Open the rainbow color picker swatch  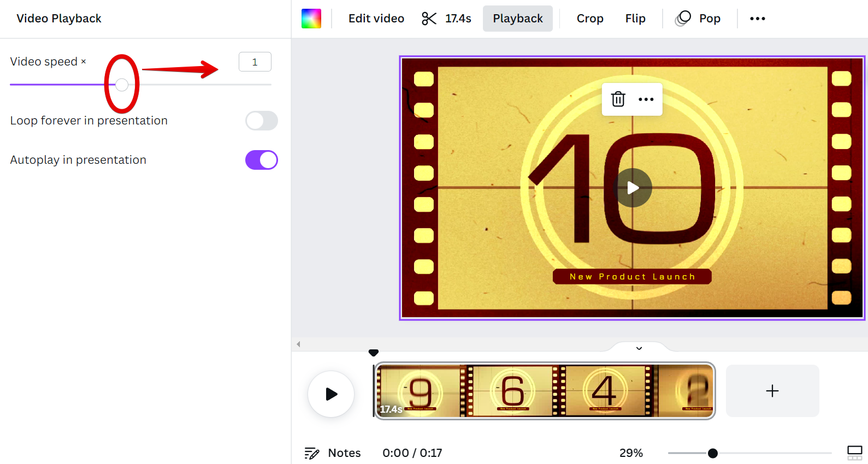(x=311, y=19)
